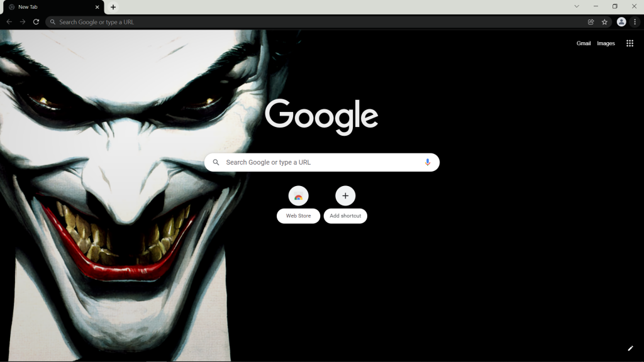This screenshot has width=644, height=362.
Task: Click the back navigation arrow
Action: coord(9,22)
